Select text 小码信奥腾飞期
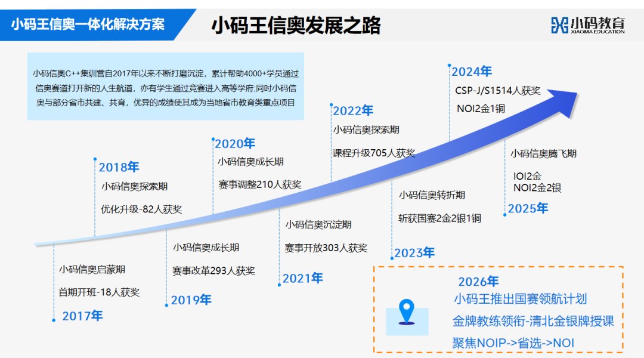The image size is (644, 358). point(543,154)
